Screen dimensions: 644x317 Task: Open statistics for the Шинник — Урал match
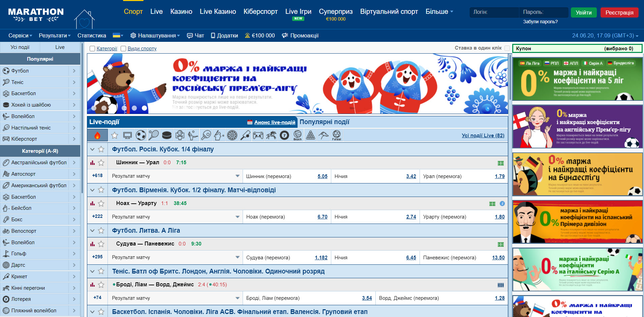click(x=93, y=163)
